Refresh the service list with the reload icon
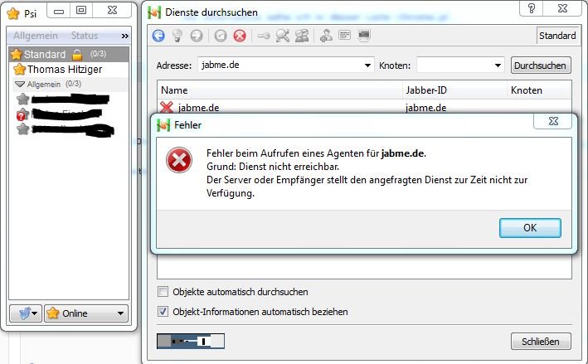The width and height of the screenshot is (588, 364). coord(221,36)
